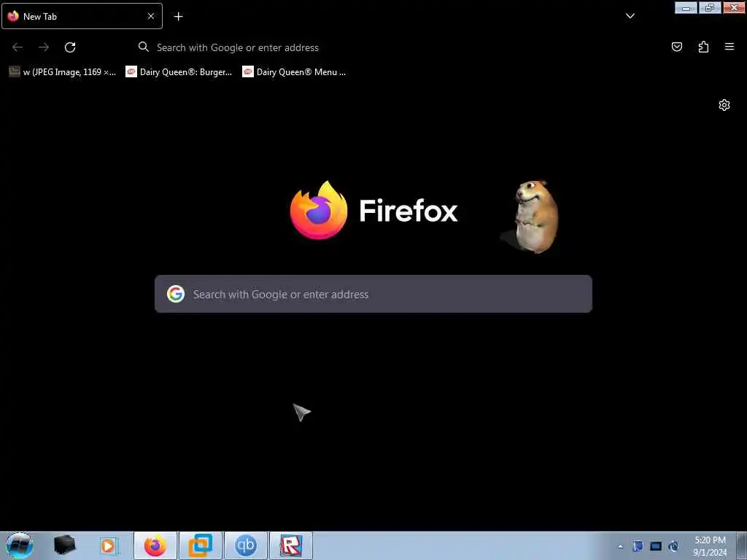The height and width of the screenshot is (560, 747).
Task: Reload the current page
Action: pos(70,47)
